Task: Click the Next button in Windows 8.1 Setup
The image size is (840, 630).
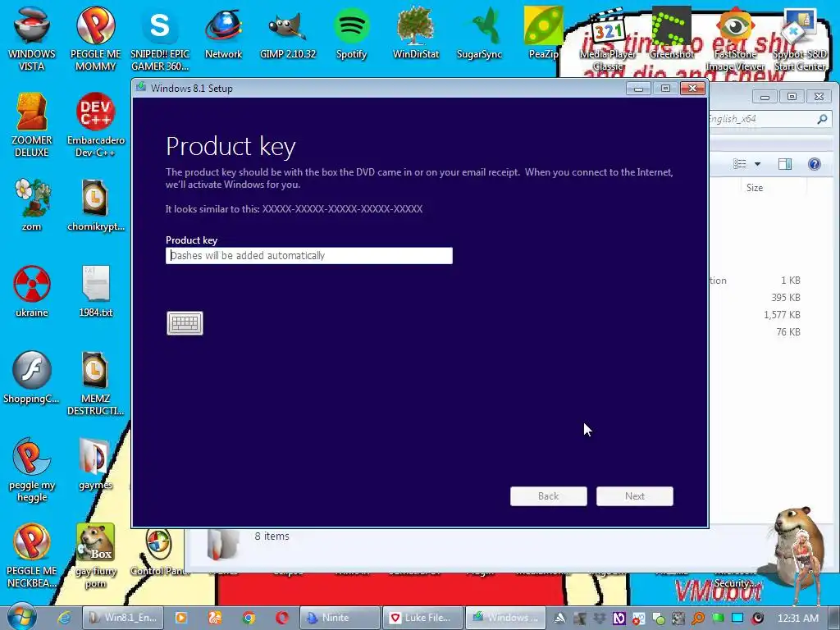Action: [x=635, y=496]
